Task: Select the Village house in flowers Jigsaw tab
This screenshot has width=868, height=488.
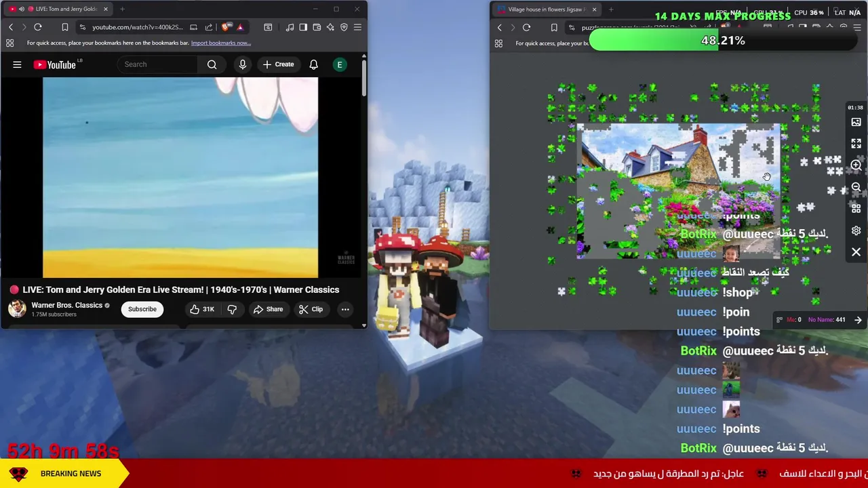Action: click(x=546, y=9)
